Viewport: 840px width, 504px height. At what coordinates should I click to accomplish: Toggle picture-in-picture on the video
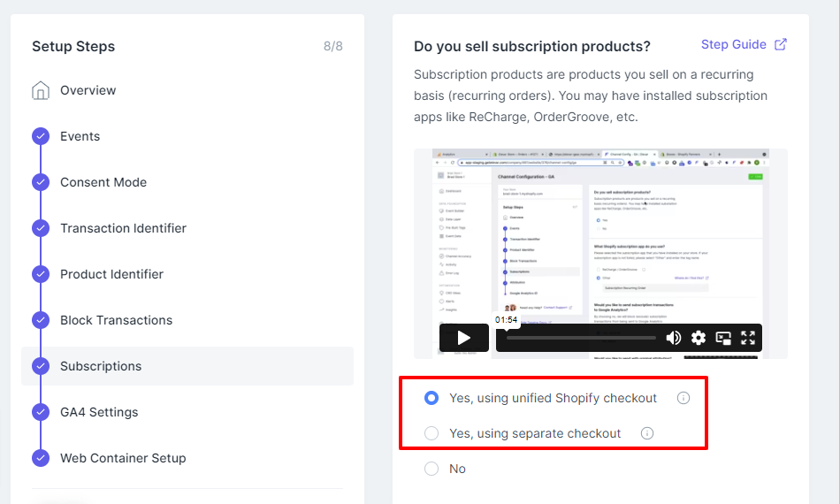tap(723, 338)
